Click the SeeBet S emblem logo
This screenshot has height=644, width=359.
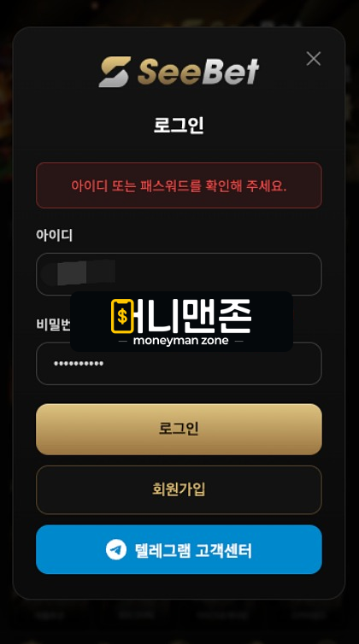115,72
